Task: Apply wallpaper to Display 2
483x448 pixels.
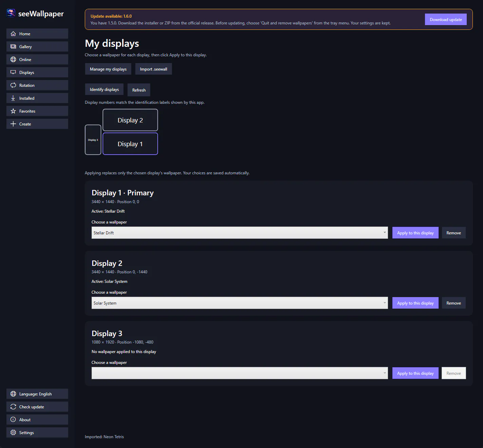Action: click(416, 303)
